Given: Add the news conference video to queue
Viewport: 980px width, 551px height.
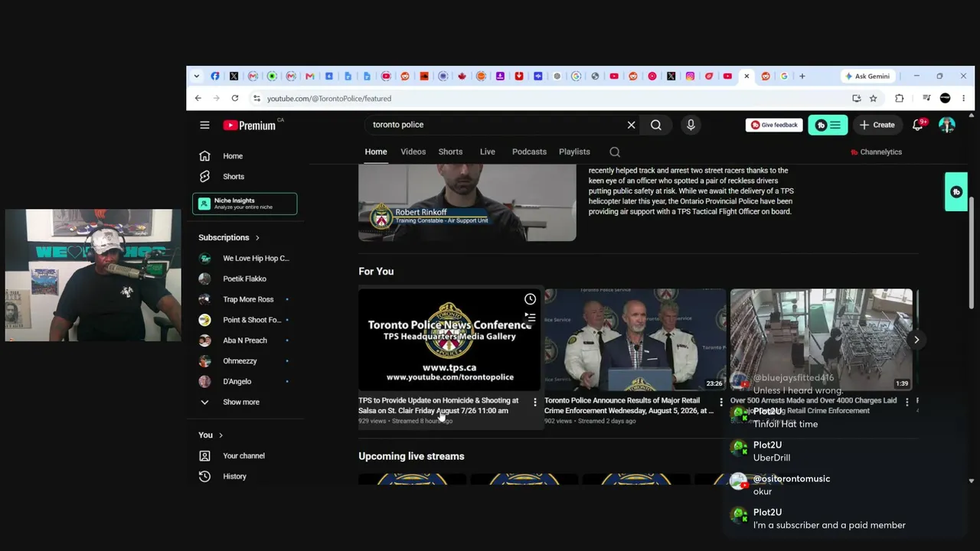Looking at the screenshot, I should 530,317.
